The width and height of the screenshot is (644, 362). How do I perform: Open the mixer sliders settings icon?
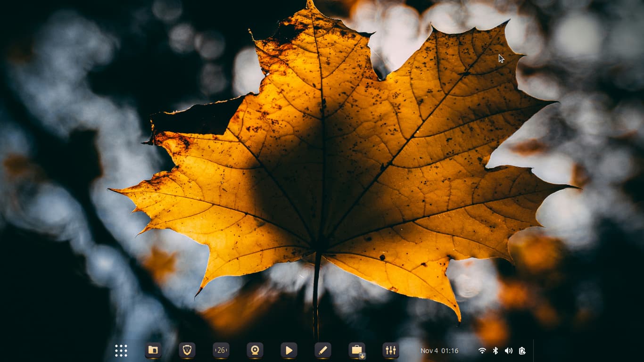(x=391, y=350)
